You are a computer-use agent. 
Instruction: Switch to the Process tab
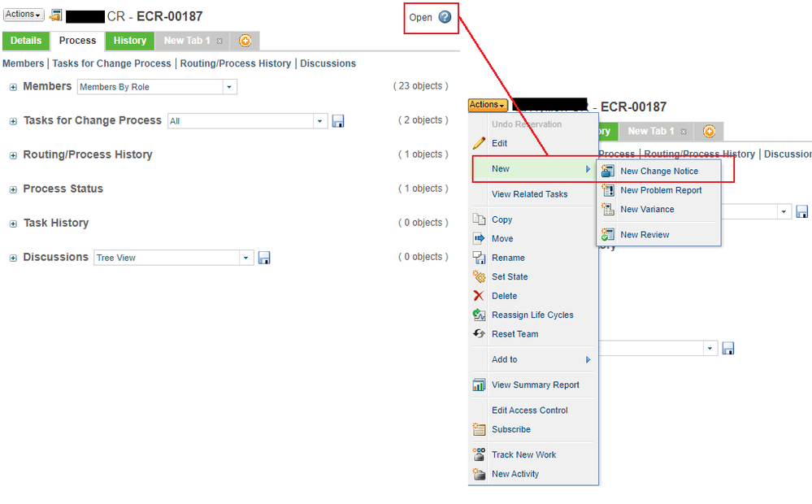point(77,41)
